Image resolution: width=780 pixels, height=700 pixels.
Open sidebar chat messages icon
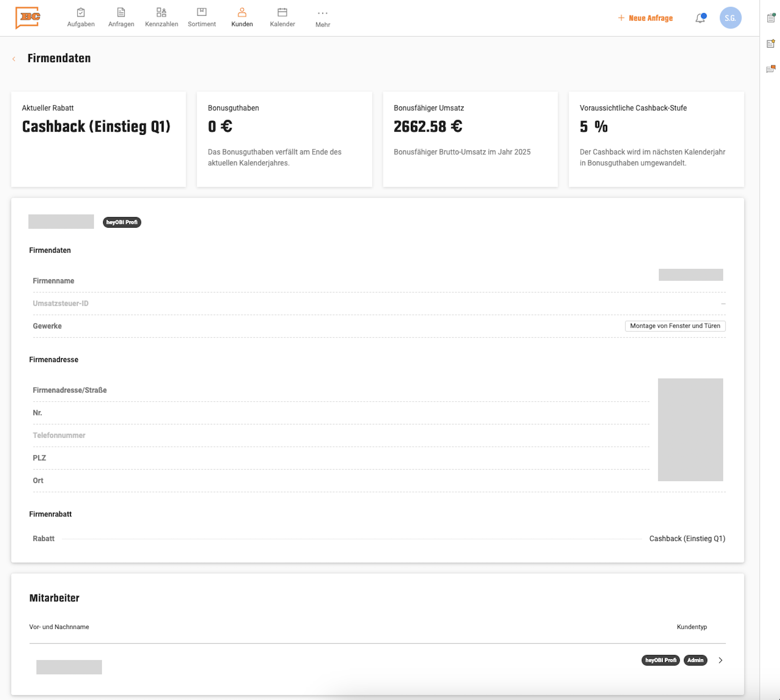click(x=771, y=69)
